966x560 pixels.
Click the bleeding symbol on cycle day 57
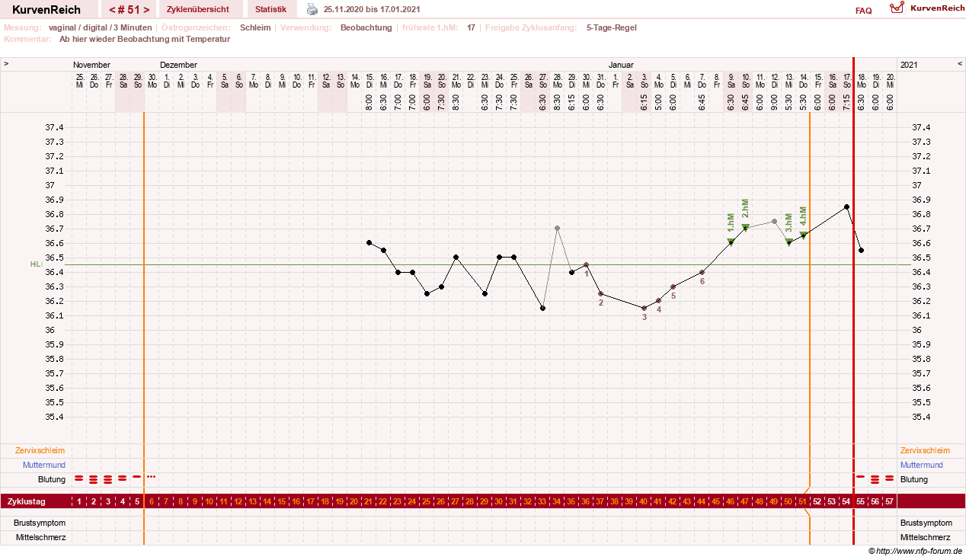tap(890, 479)
